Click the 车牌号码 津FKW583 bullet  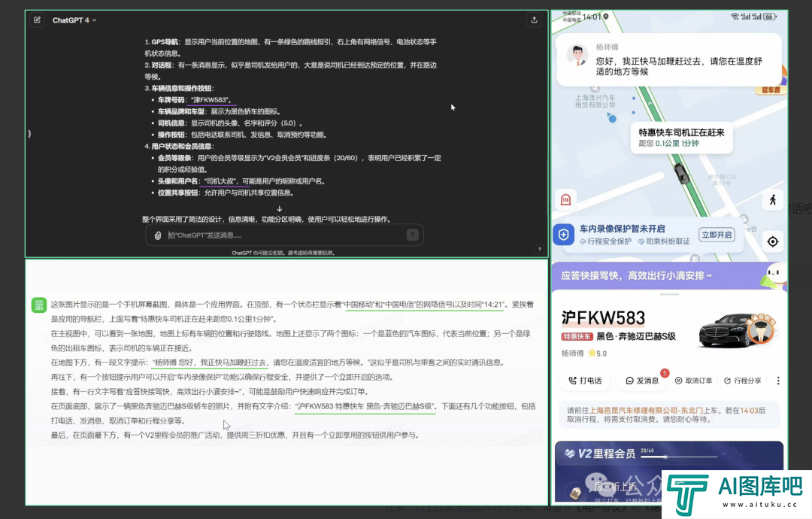(x=195, y=100)
